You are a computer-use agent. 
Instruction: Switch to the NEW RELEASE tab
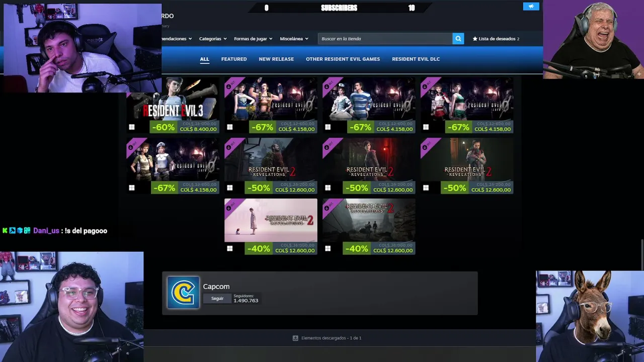[276, 59]
